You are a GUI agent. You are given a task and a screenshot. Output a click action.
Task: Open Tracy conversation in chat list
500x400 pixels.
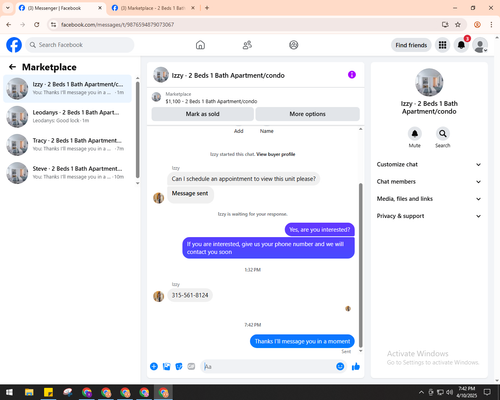click(67, 145)
